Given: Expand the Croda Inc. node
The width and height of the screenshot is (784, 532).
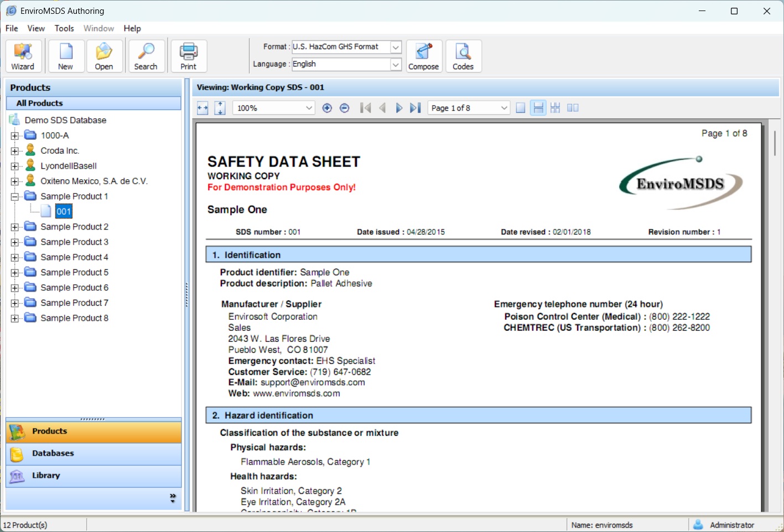Looking at the screenshot, I should (x=15, y=150).
